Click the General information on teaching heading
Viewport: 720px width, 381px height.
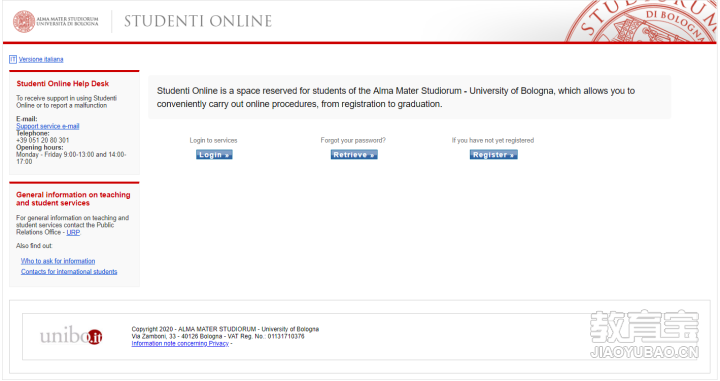click(x=73, y=199)
